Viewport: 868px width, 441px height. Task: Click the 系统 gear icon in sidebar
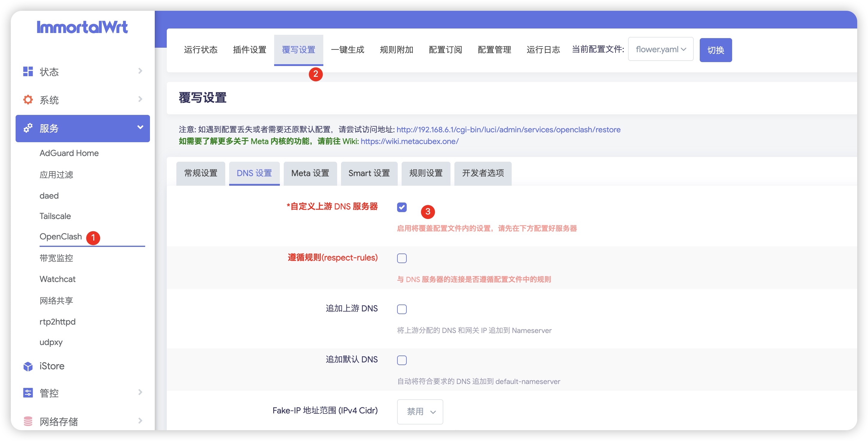click(x=28, y=100)
